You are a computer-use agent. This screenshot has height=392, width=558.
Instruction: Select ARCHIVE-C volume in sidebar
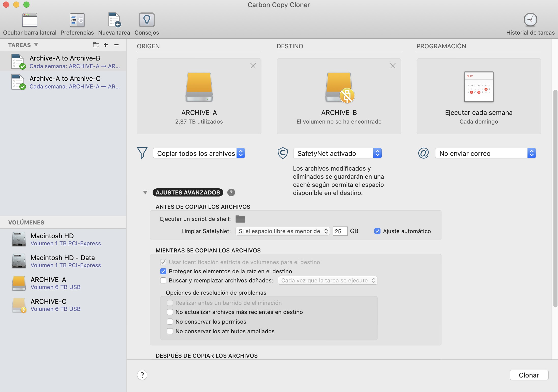click(x=63, y=305)
